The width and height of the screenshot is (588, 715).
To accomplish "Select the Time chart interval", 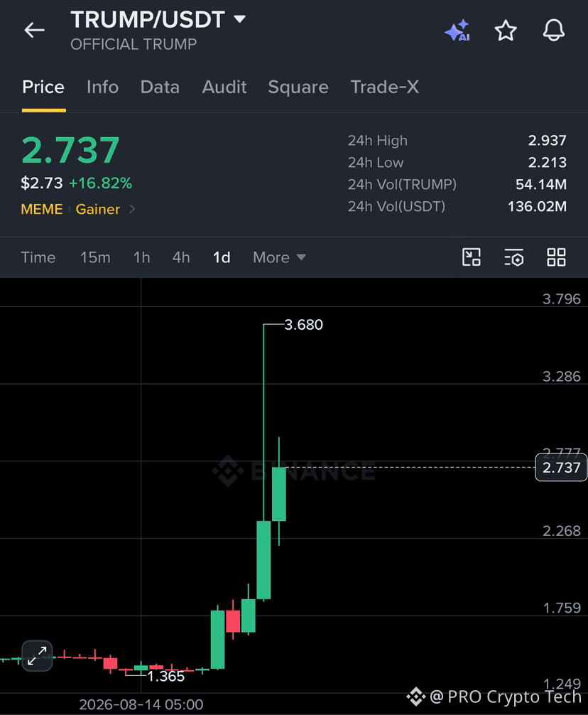I will click(x=38, y=257).
